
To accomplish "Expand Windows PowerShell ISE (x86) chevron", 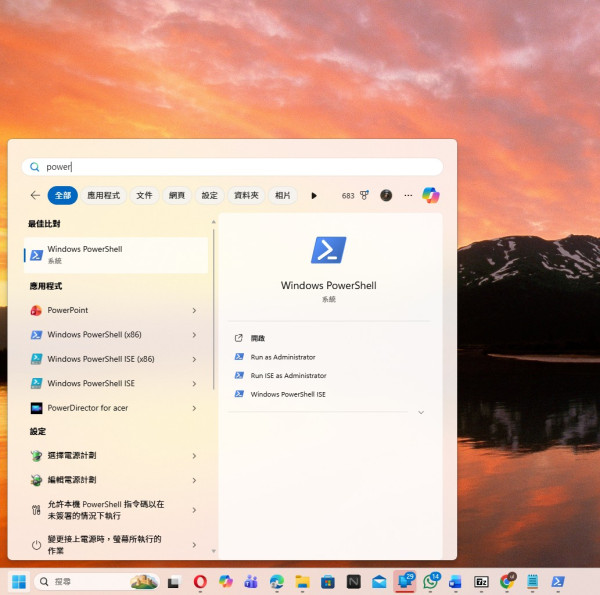I will coord(194,359).
